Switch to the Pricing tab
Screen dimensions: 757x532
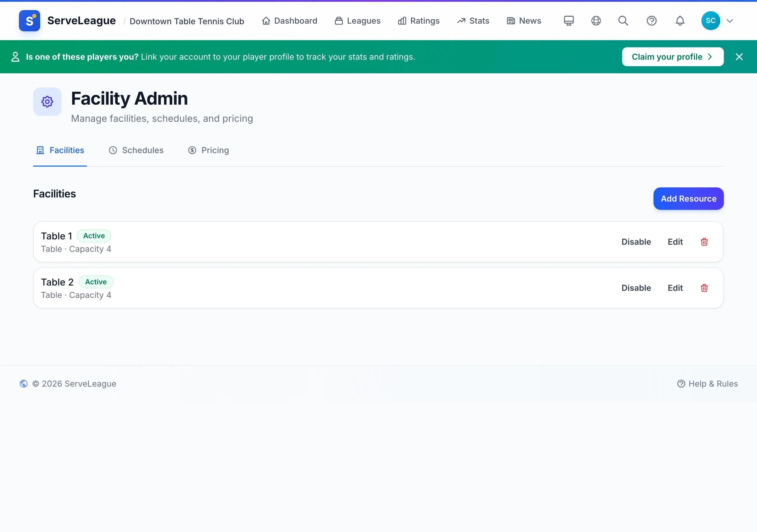(208, 150)
